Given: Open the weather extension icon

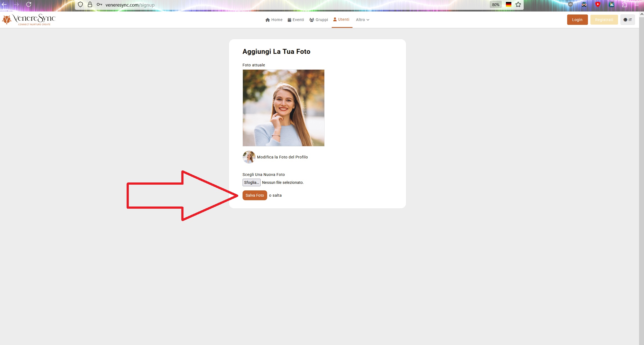Looking at the screenshot, I should (611, 4).
